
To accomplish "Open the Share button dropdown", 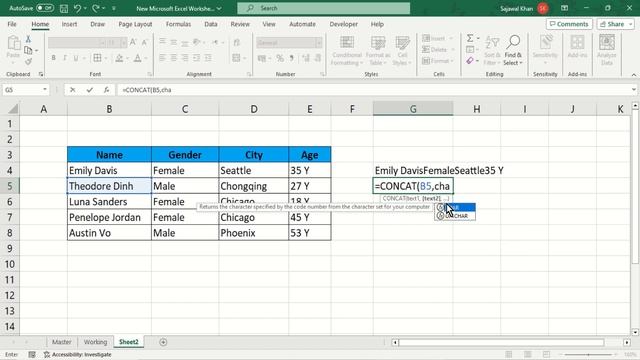I will click(631, 24).
